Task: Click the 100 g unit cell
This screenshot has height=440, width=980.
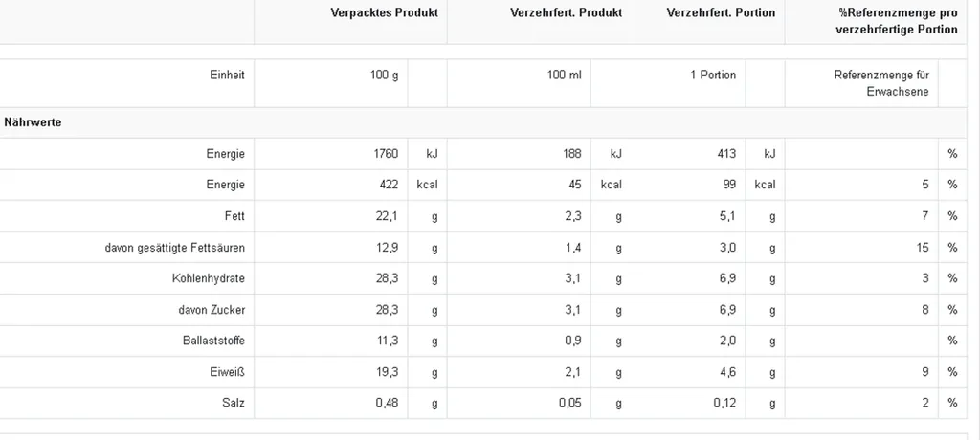Action: [x=384, y=75]
